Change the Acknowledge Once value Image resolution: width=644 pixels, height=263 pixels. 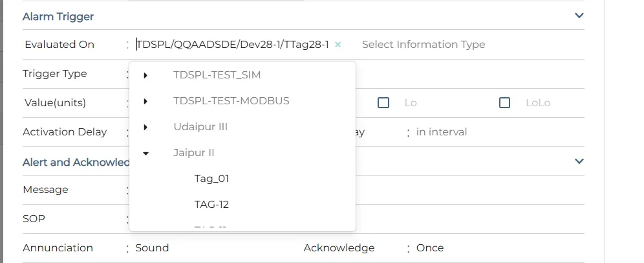[x=430, y=248]
